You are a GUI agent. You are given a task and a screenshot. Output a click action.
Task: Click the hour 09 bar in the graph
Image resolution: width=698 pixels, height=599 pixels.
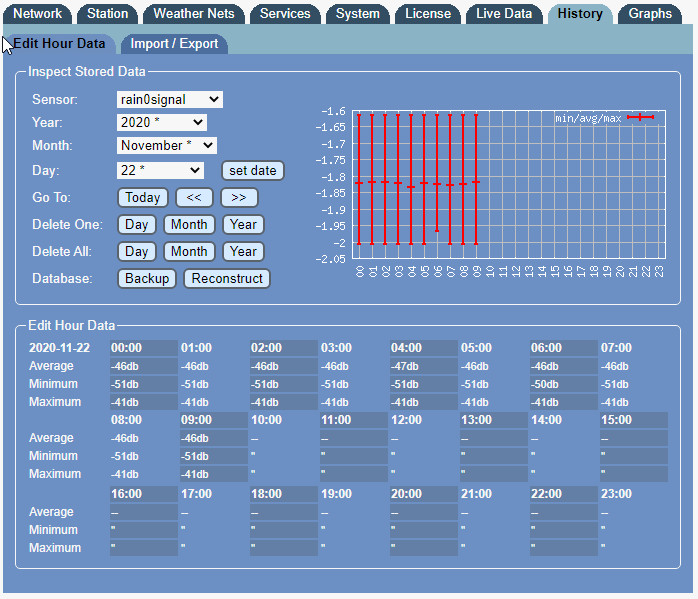[x=476, y=179]
